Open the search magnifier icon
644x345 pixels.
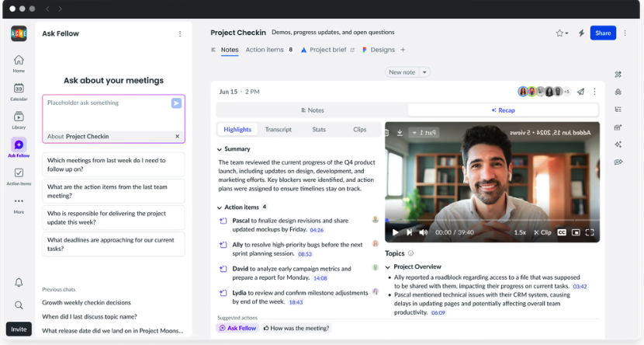tap(19, 305)
